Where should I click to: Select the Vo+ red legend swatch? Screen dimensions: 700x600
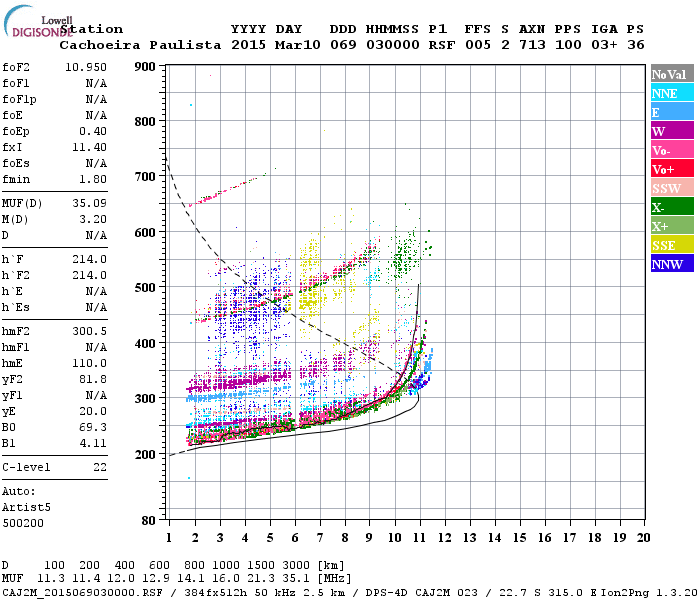coord(672,169)
